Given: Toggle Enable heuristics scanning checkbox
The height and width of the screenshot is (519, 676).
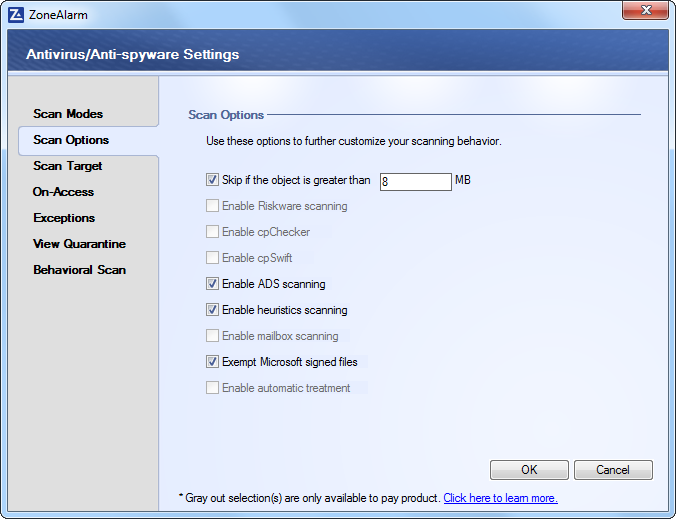Looking at the screenshot, I should [x=212, y=310].
